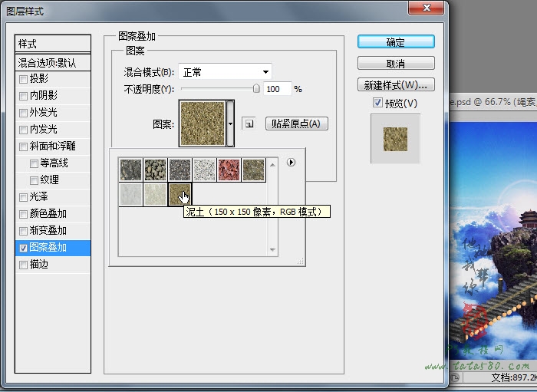Select the first dark rock pattern thumbnail

click(130, 170)
